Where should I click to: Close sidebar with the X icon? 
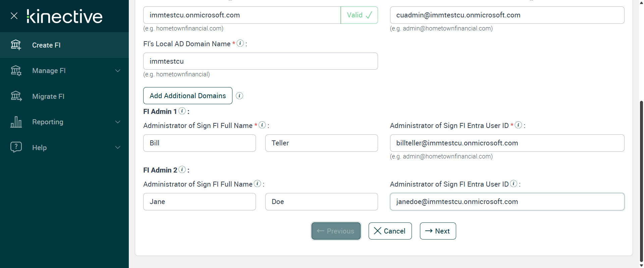14,16
